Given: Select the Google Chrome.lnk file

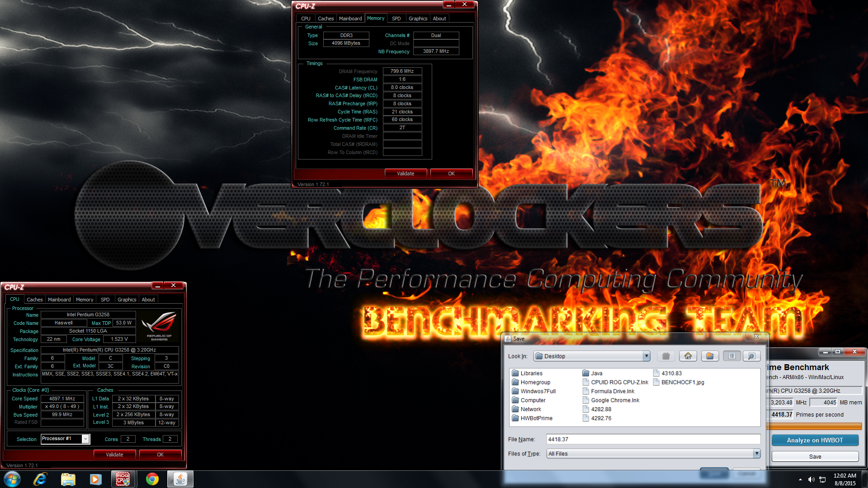Looking at the screenshot, I should click(611, 400).
